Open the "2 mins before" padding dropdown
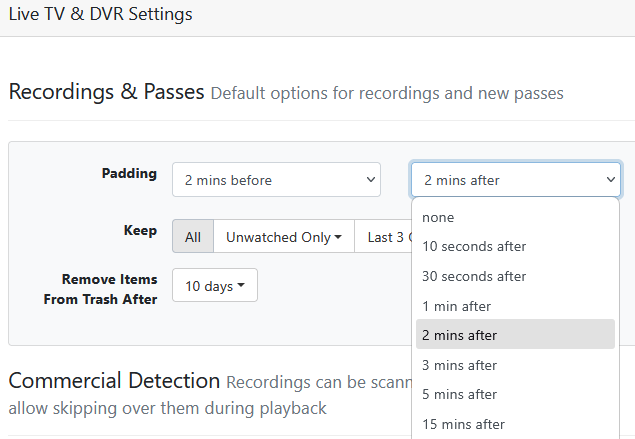Screen dimensions: 635x439 [x=276, y=180]
